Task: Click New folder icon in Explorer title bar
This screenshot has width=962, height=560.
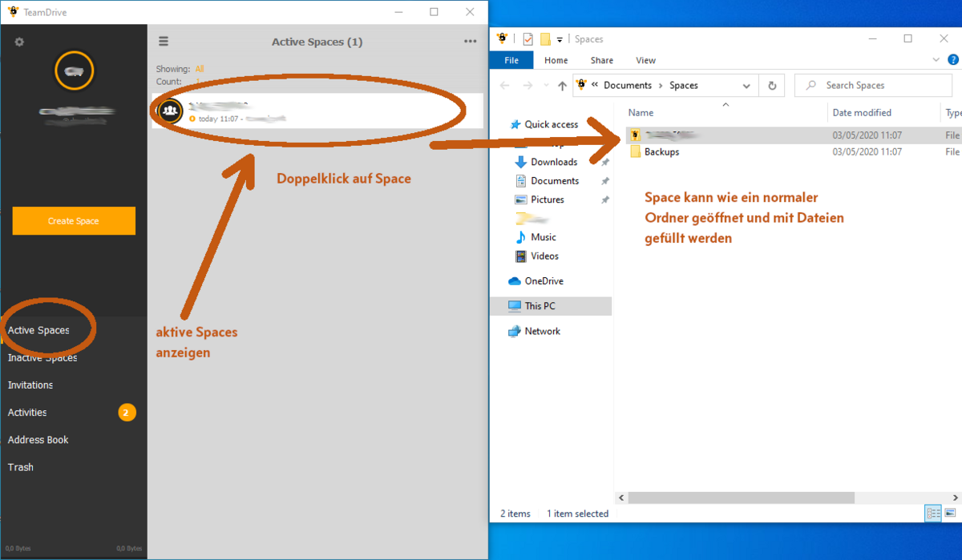Action: pos(545,38)
